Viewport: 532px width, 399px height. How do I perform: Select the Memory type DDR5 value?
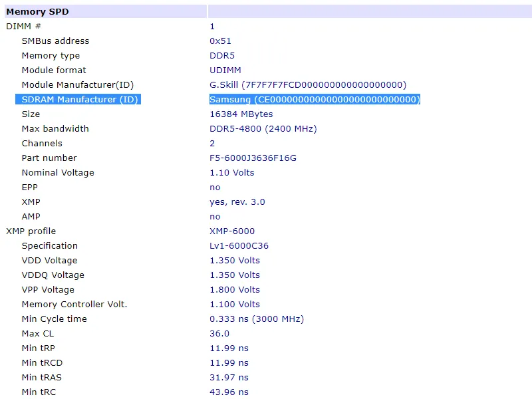pyautogui.click(x=222, y=55)
